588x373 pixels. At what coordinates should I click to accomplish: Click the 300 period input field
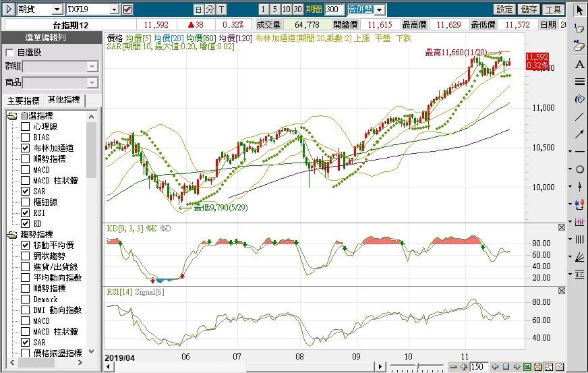(334, 9)
